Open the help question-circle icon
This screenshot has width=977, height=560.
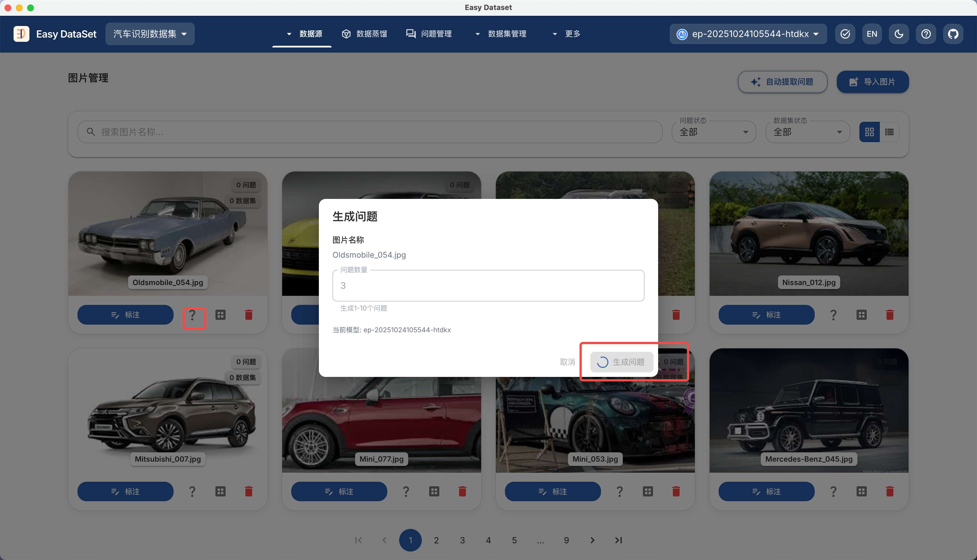(x=926, y=34)
